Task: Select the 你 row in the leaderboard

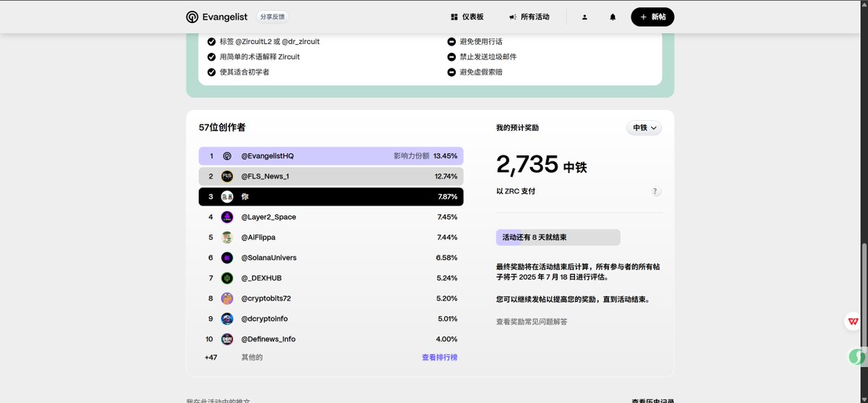Action: pyautogui.click(x=331, y=196)
